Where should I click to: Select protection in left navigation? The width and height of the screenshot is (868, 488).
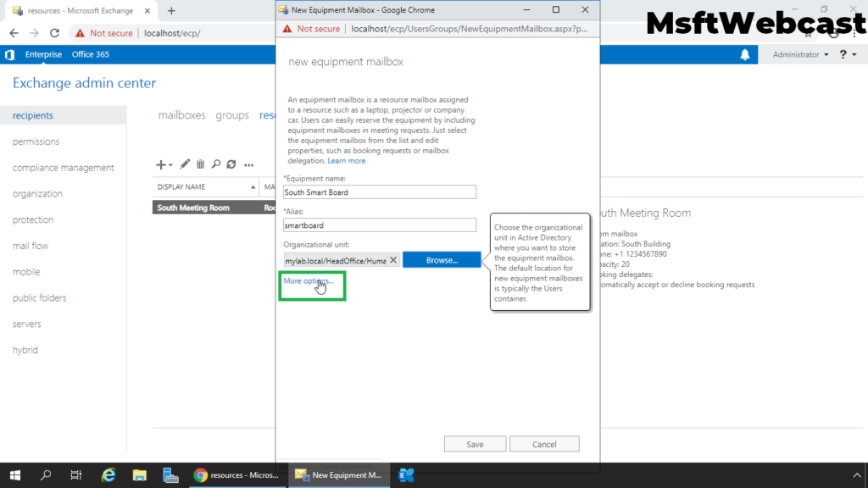point(33,219)
